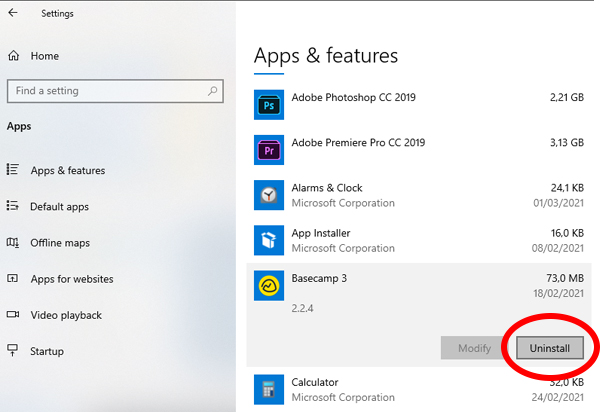Click the Startup sidebar icon

pyautogui.click(x=13, y=350)
